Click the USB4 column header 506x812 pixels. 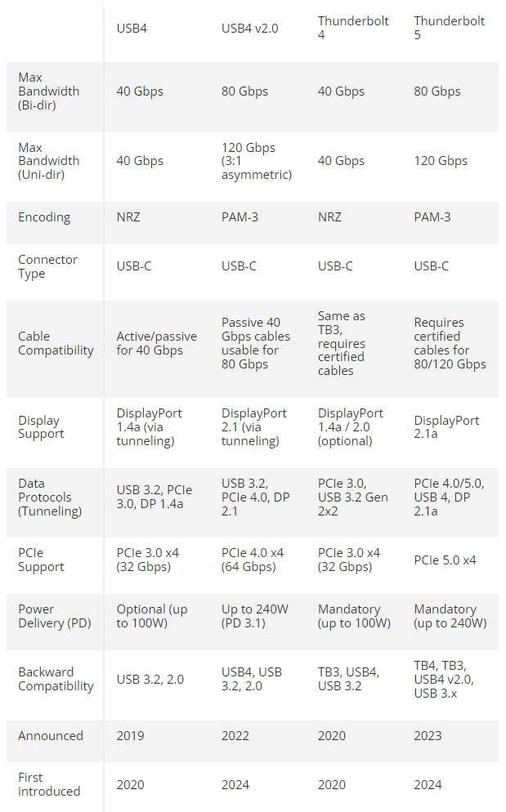click(132, 29)
